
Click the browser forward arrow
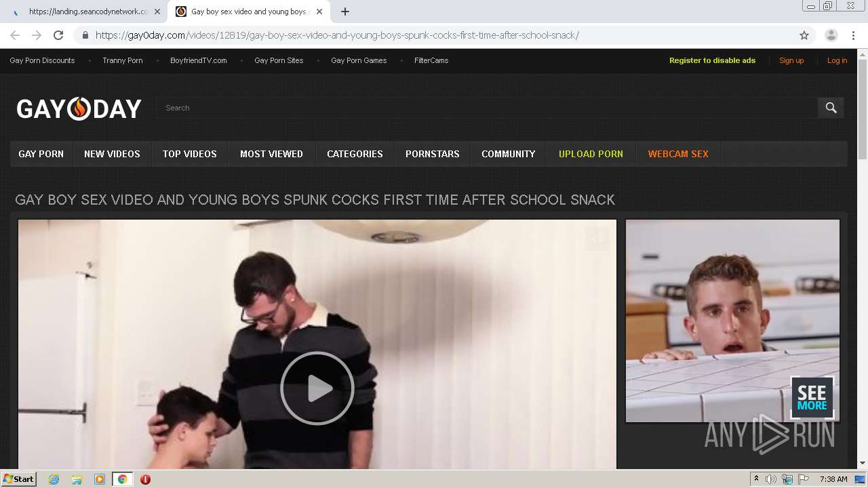[37, 35]
